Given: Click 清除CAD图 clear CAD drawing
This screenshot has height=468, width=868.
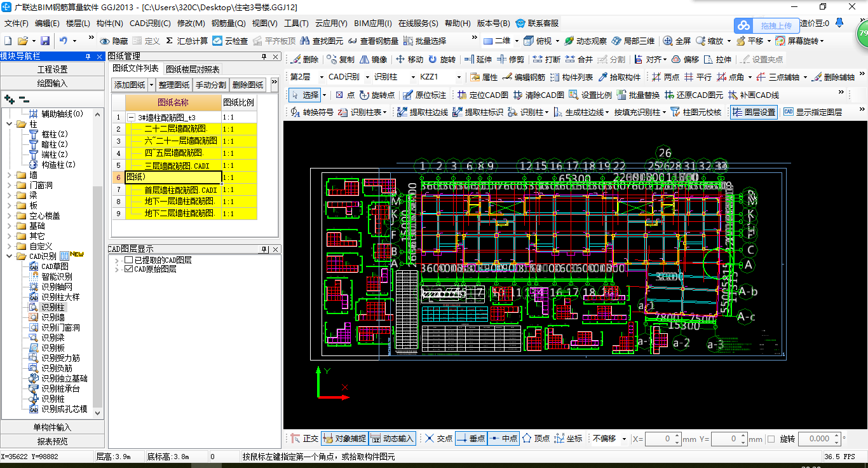Looking at the screenshot, I should click(x=539, y=95).
